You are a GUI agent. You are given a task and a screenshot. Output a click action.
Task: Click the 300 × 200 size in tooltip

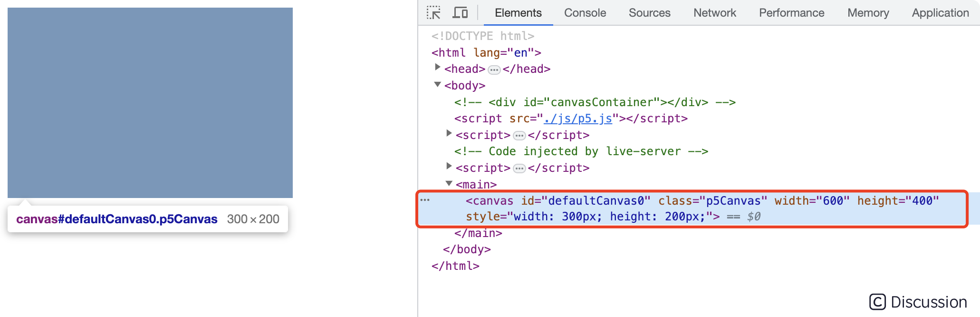pyautogui.click(x=253, y=219)
